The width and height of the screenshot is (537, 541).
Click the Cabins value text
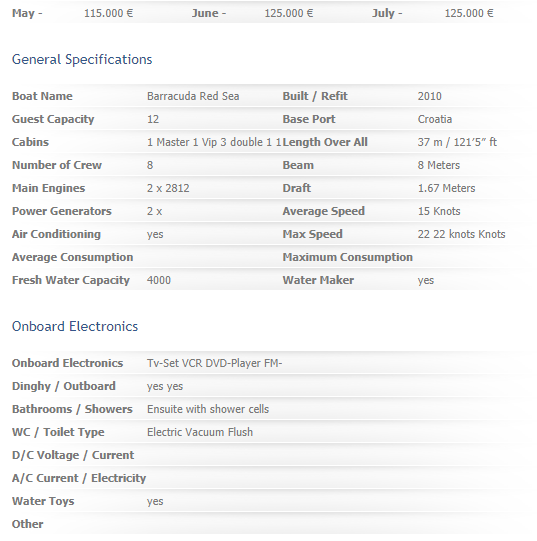[214, 142]
